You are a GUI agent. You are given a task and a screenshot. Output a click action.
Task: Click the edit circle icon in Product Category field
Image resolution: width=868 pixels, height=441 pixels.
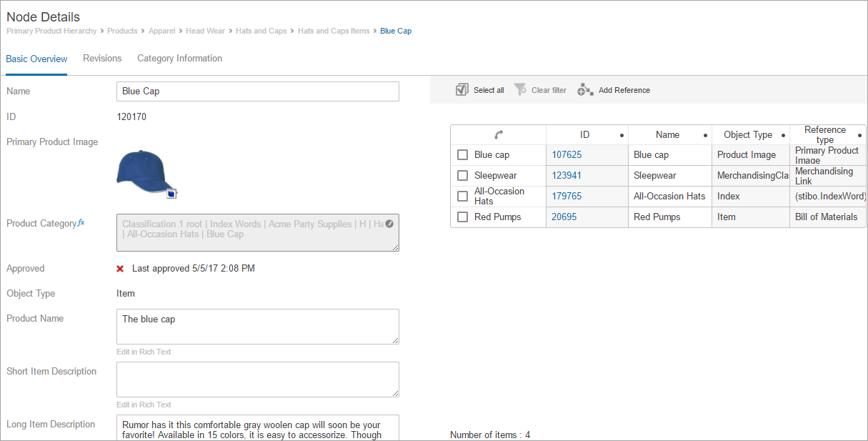click(389, 224)
